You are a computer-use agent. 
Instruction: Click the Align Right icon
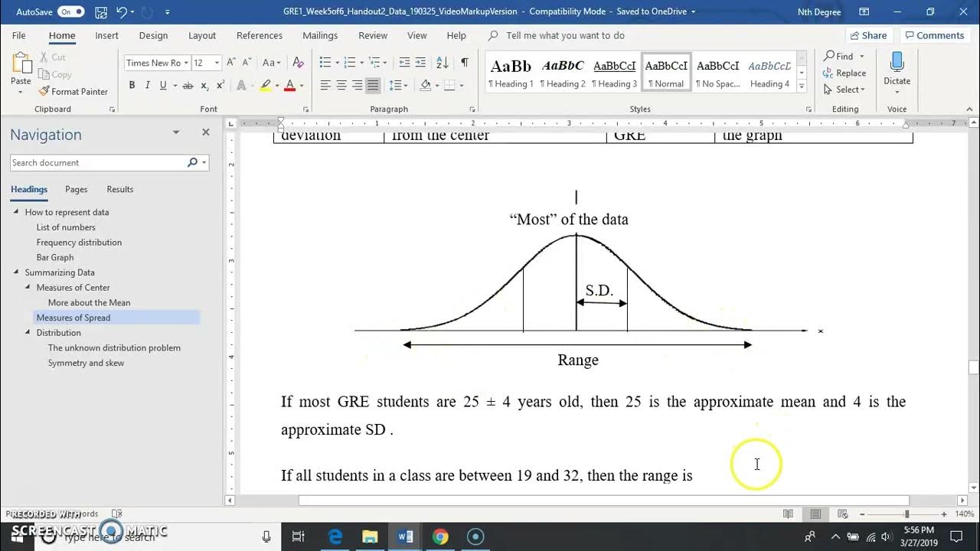(358, 85)
